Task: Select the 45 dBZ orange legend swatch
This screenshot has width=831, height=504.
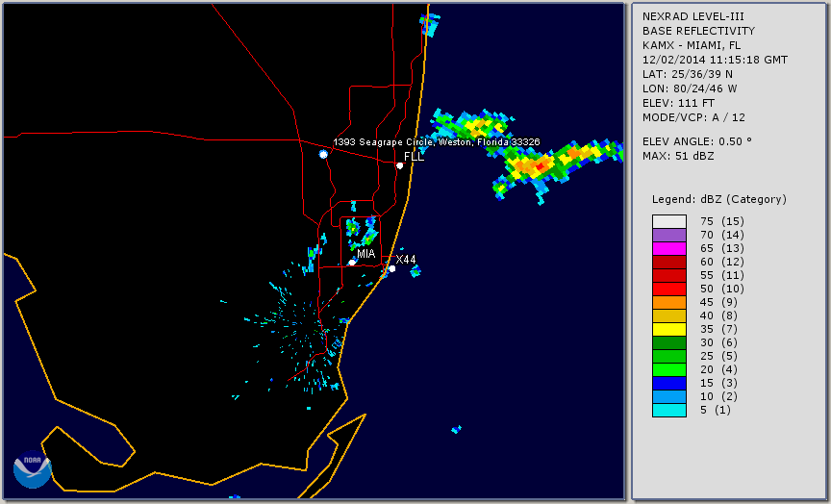Action: 669,302
